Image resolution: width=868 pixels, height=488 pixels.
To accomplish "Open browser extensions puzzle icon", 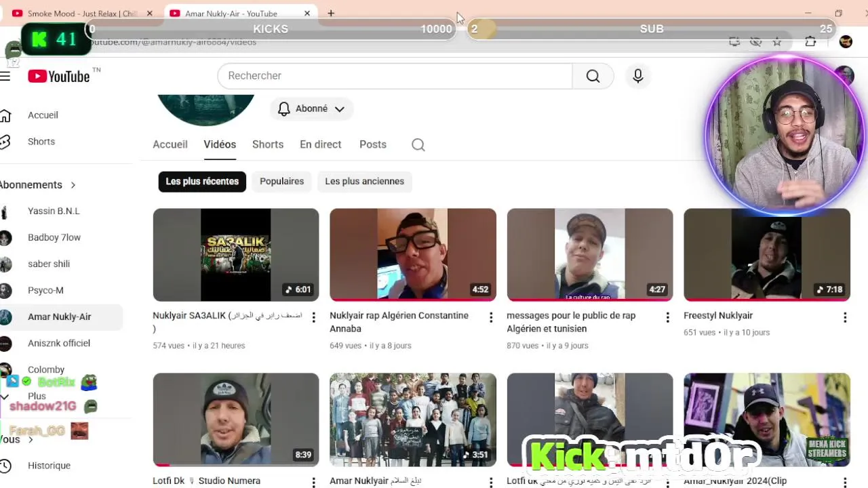I will coord(810,42).
